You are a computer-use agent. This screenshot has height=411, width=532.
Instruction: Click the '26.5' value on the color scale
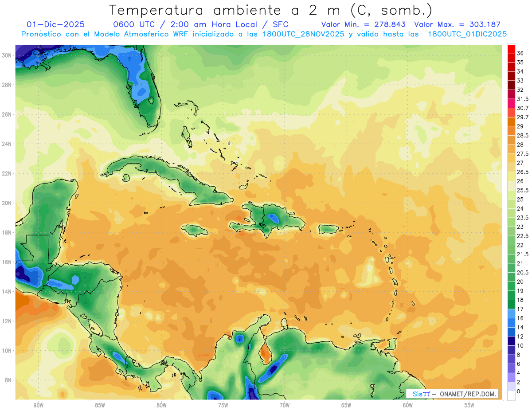522,172
